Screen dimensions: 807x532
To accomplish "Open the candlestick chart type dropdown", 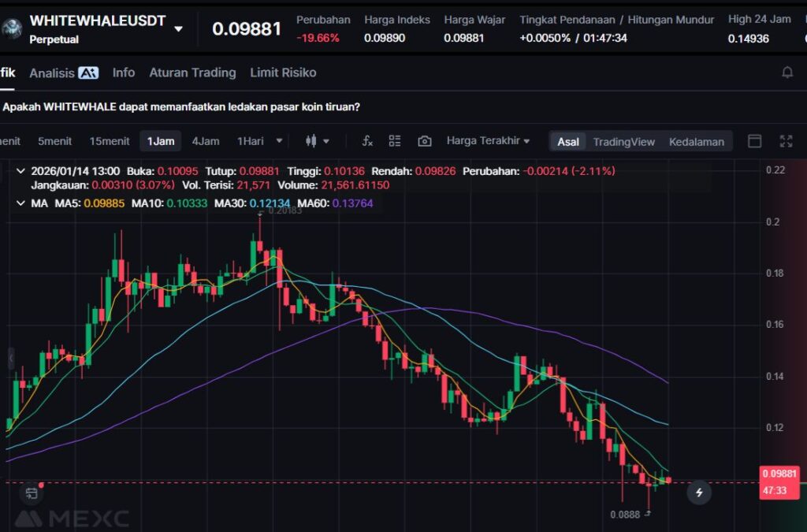I will [x=318, y=141].
